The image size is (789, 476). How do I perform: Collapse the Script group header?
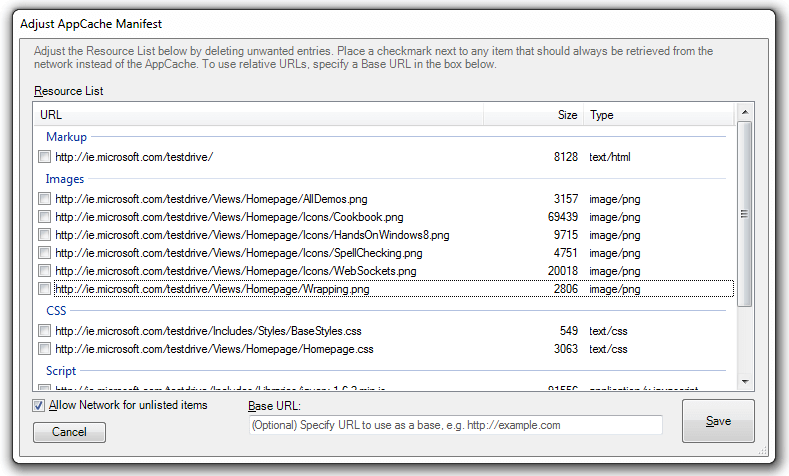(x=61, y=371)
